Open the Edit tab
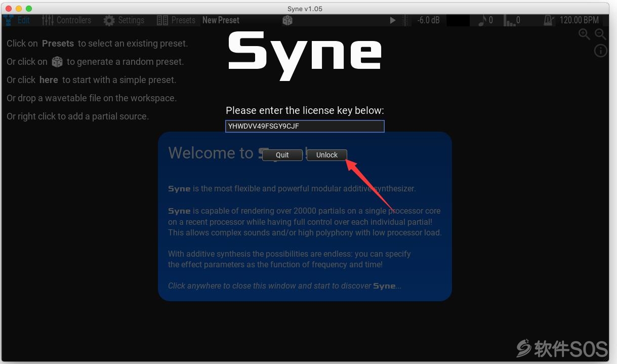Screen dimensions: 617x364 point(24,20)
